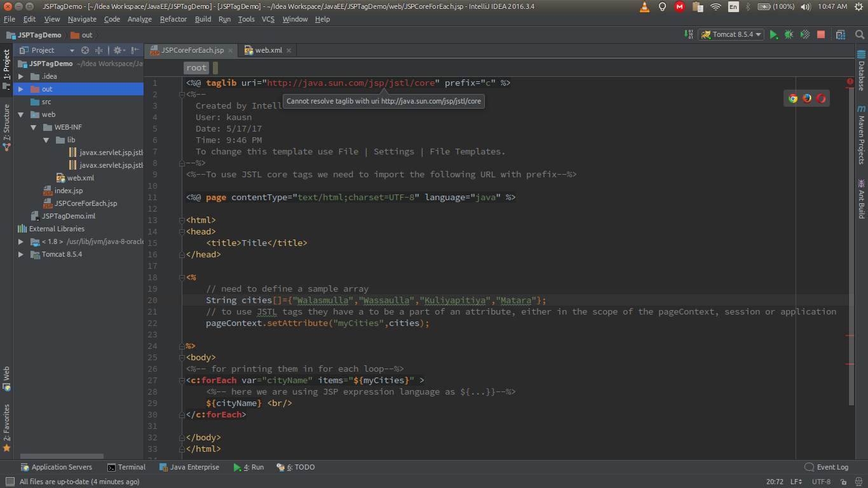The width and height of the screenshot is (868, 488).
Task: Click the root breadcrumb in editor
Action: coord(196,68)
